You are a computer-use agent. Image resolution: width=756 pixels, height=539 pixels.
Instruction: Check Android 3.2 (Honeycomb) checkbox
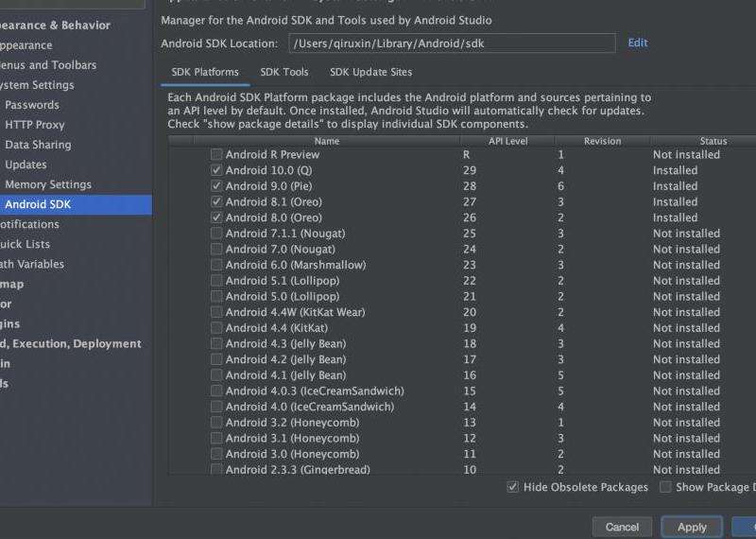(216, 423)
